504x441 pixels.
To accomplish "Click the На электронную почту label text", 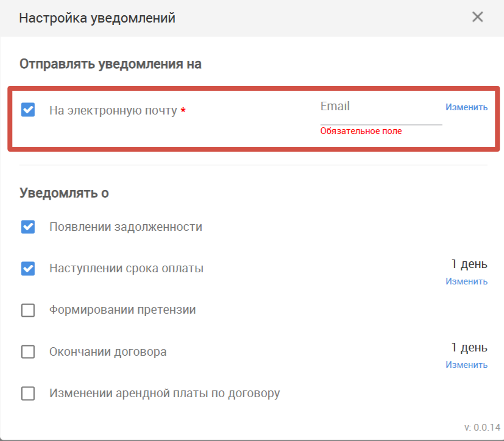I will tap(113, 110).
